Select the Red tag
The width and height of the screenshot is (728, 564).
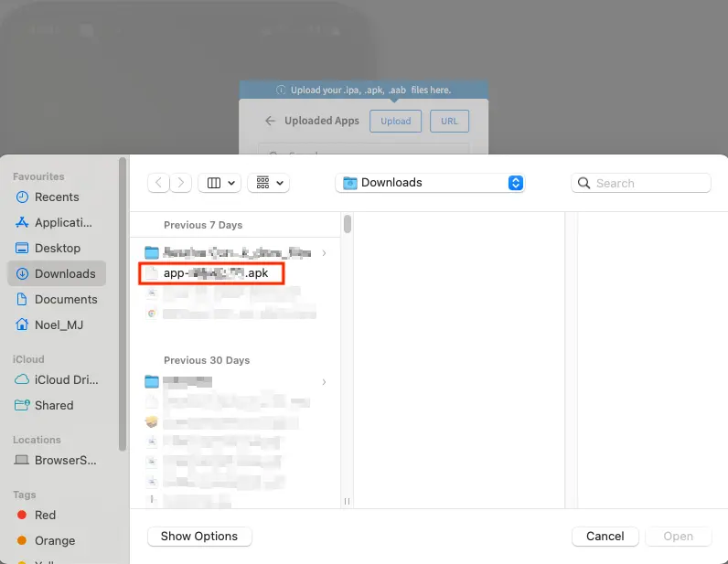click(45, 515)
